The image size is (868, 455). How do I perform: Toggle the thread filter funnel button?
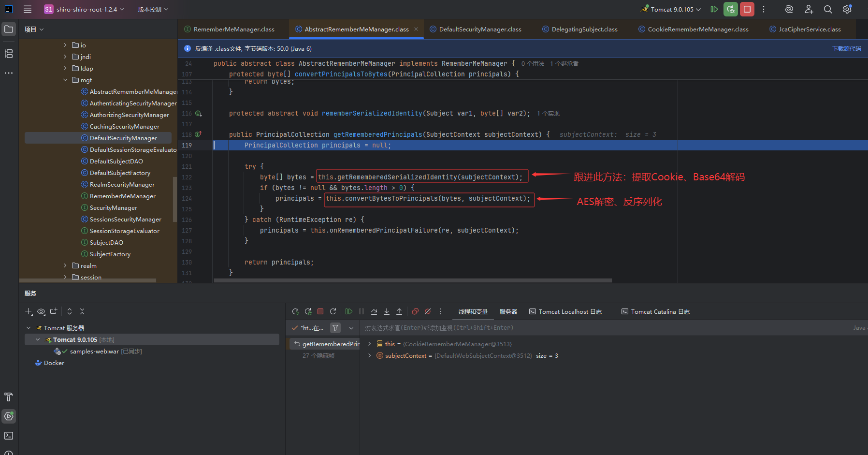[335, 328]
